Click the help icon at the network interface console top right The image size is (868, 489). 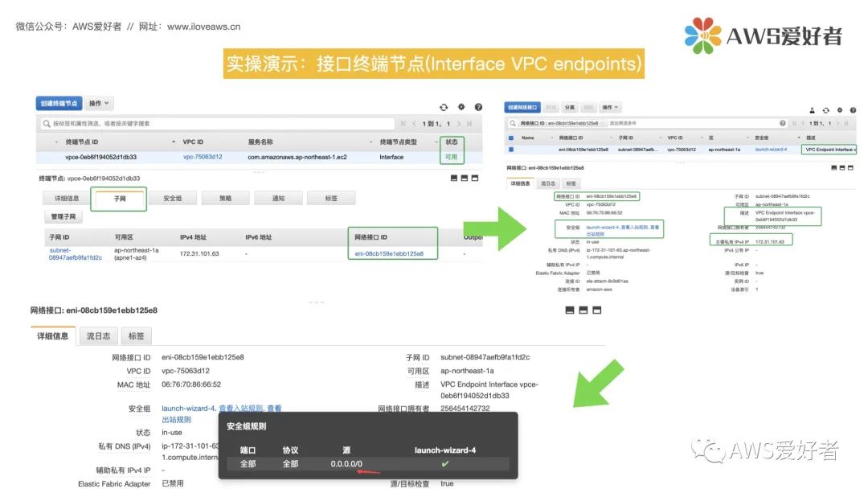tap(853, 110)
